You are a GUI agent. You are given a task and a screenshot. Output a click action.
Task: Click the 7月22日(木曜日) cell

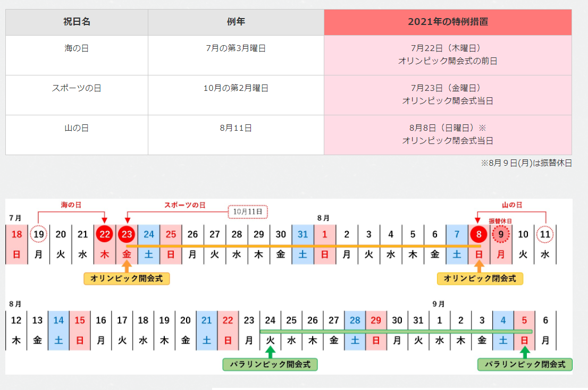point(448,55)
